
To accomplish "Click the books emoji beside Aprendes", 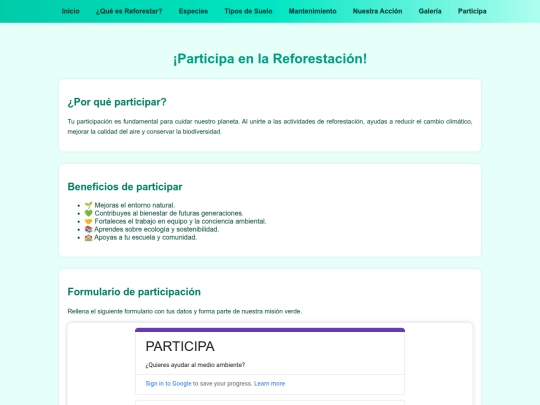I will pyautogui.click(x=89, y=229).
